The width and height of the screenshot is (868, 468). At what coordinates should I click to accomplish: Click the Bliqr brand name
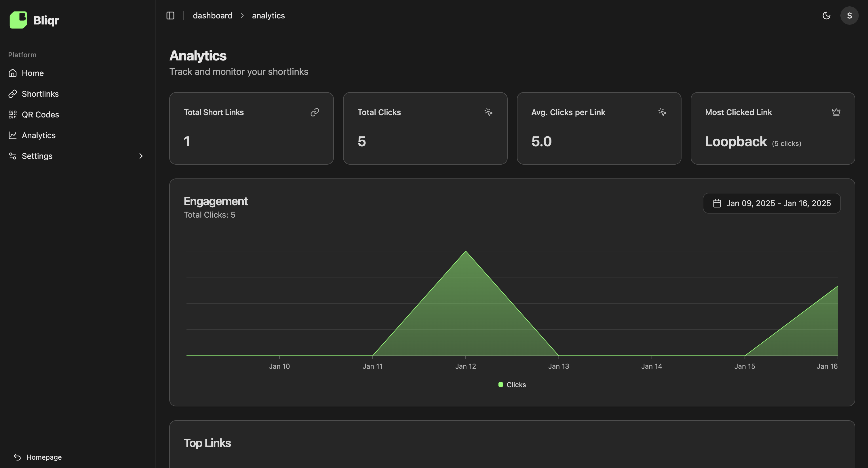tap(46, 20)
